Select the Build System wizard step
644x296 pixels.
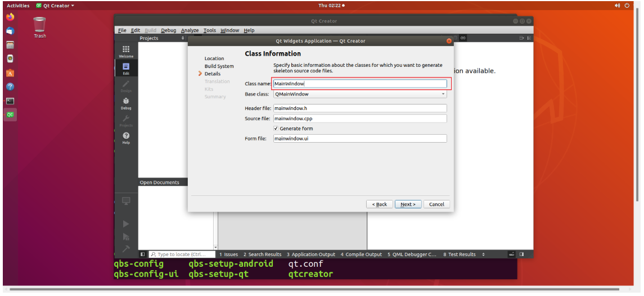(219, 66)
